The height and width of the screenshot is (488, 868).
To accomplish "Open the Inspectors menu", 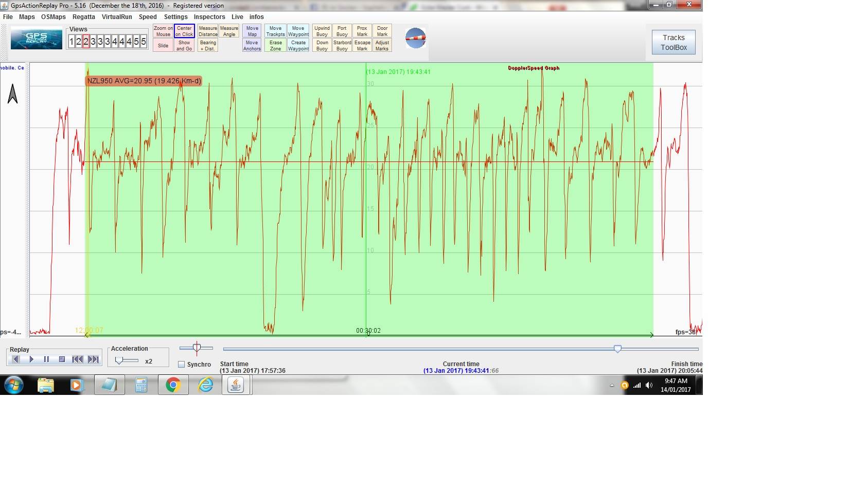I will coord(209,17).
